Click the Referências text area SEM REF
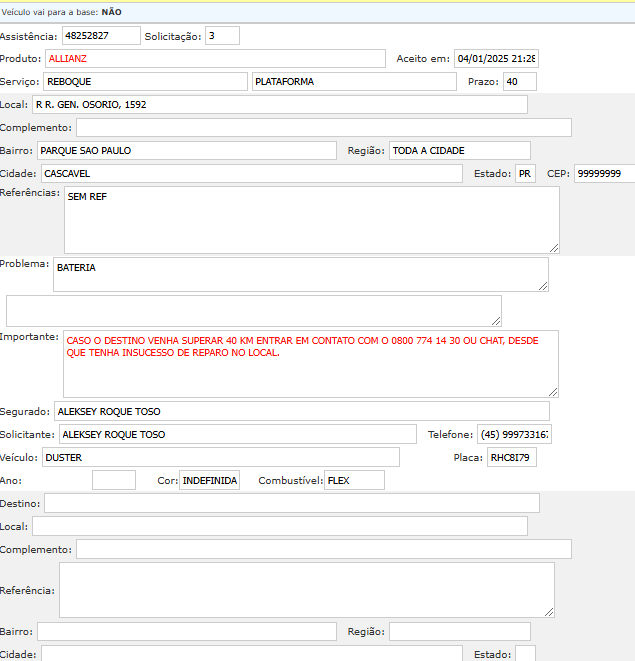This screenshot has height=661, width=635. 312,220
